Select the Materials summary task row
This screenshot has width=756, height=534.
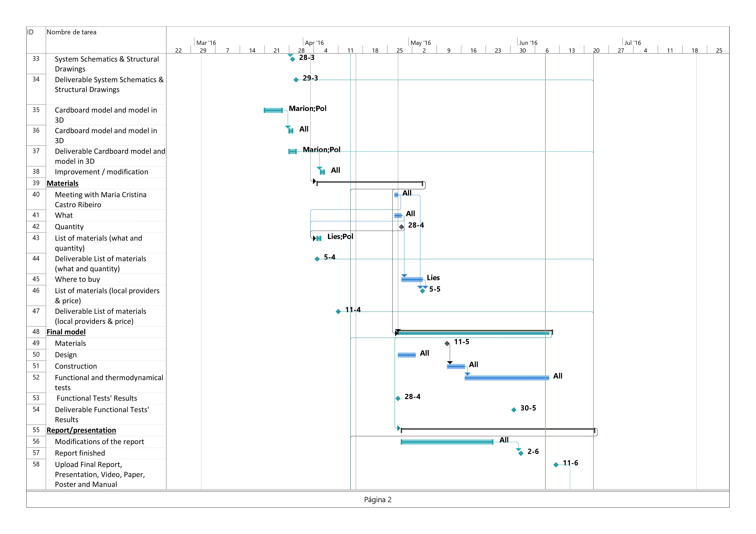(63, 183)
